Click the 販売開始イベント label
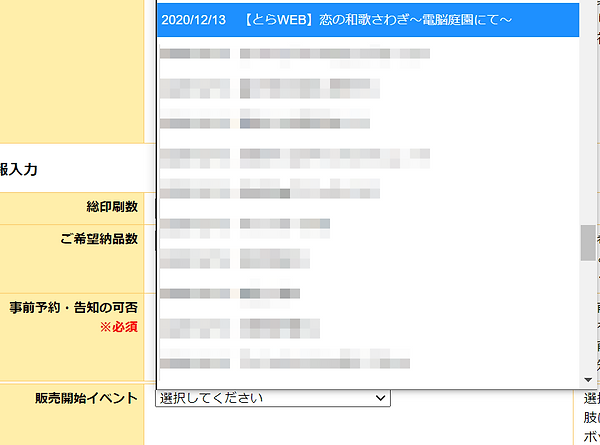The image size is (600, 445). [86, 398]
